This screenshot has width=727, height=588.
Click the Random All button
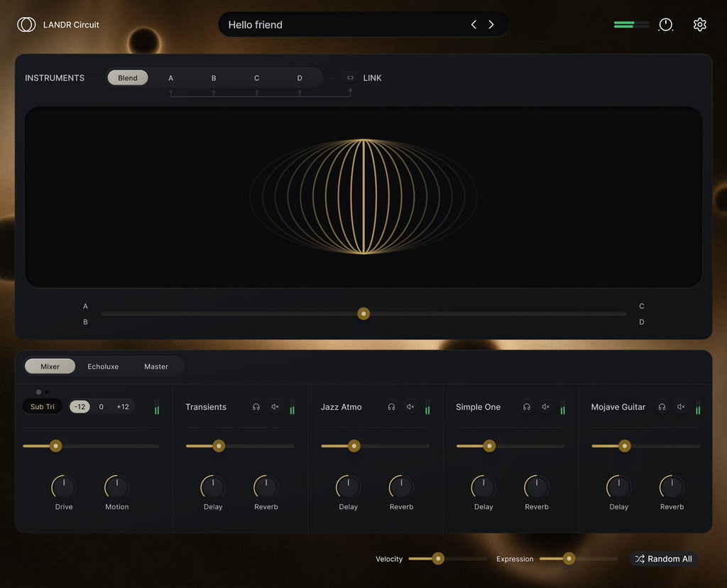(664, 559)
